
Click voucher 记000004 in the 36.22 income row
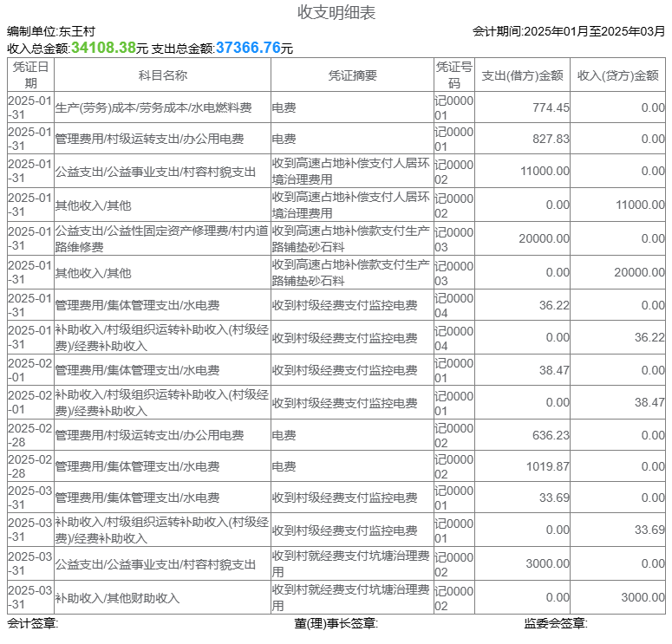pos(453,338)
